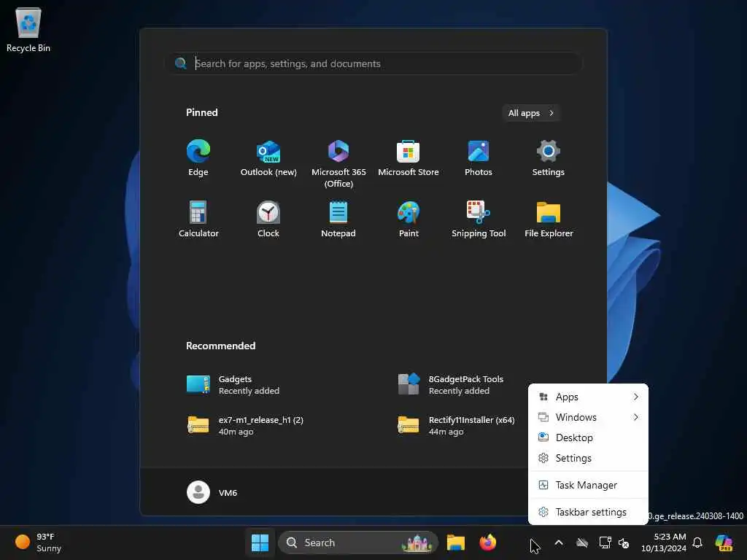
Task: Open the Edge pinned app
Action: 198,158
